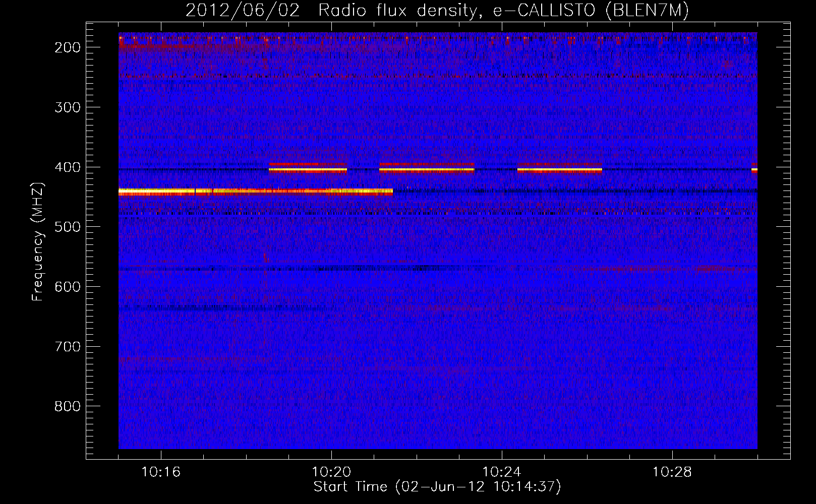The image size is (816, 504).
Task: Click the plot title 'Radio flux density, e-CALLISTO (BLEN7M)'
Action: coord(503,10)
